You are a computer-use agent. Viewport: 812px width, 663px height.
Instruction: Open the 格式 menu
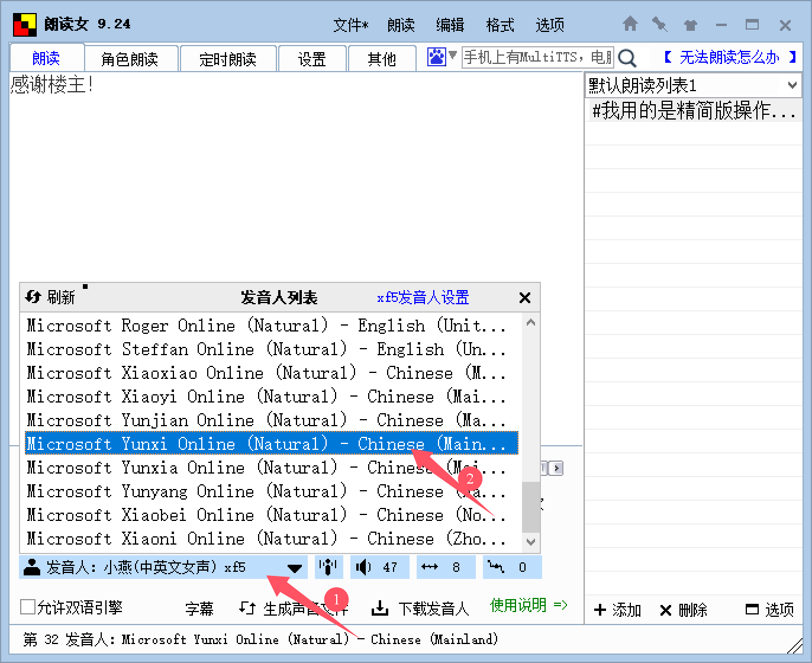[499, 24]
